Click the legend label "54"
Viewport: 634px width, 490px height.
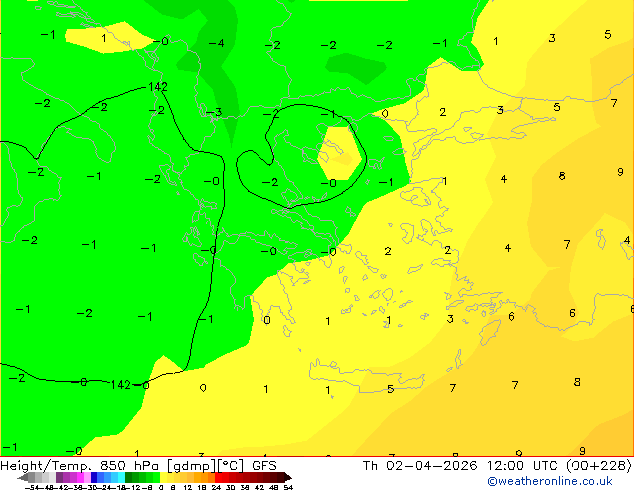(288, 487)
